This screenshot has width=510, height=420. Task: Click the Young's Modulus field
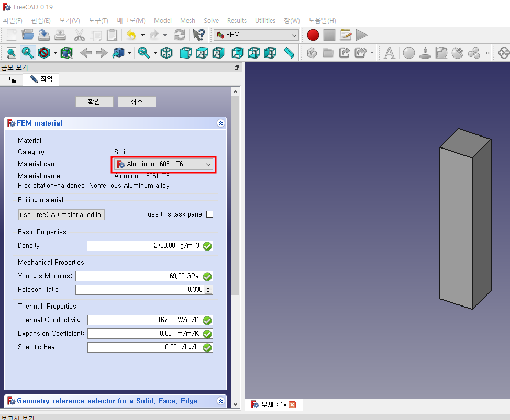[x=144, y=276]
